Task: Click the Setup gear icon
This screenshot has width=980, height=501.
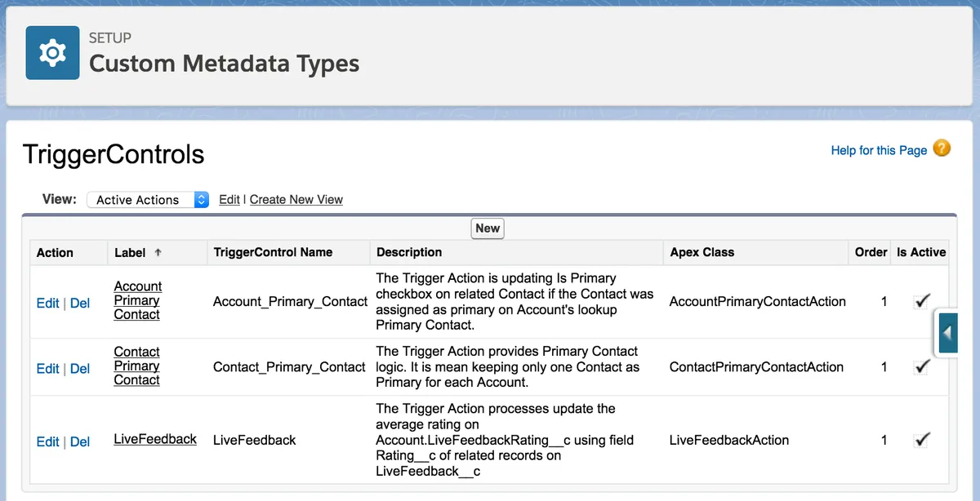Action: tap(52, 53)
